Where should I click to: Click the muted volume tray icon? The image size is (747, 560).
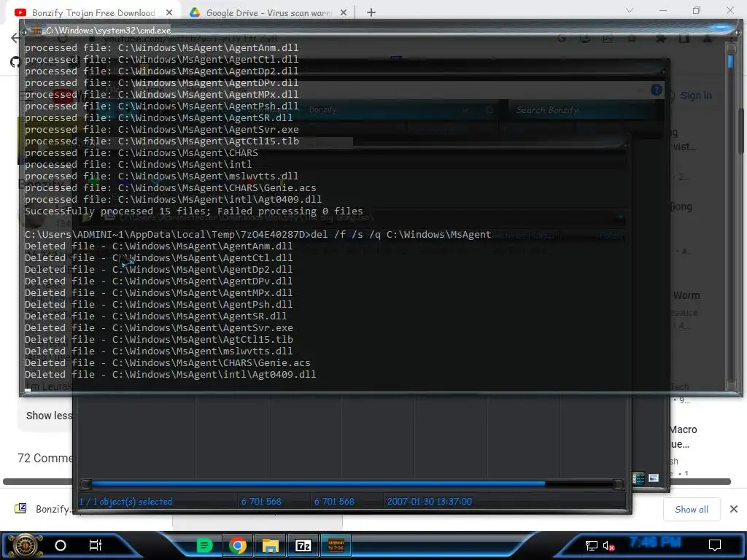[608, 545]
